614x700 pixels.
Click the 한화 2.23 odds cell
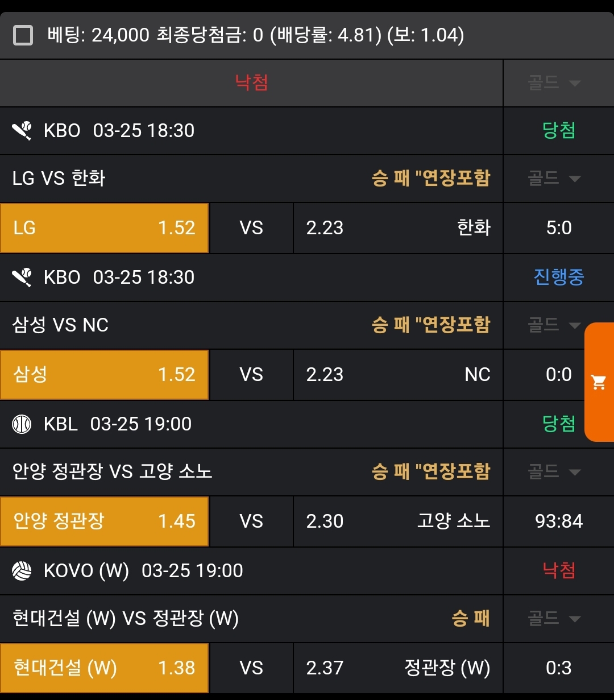[x=398, y=228]
